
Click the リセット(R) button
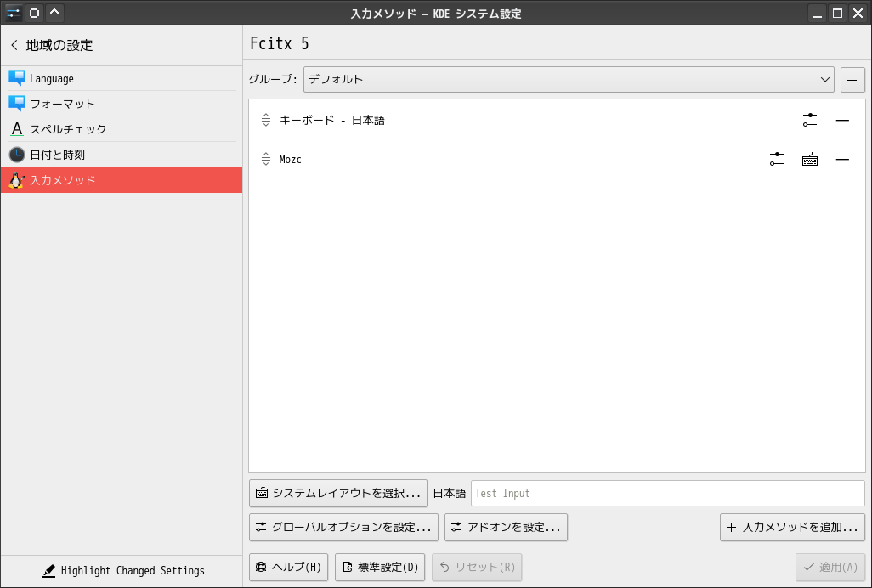(477, 567)
